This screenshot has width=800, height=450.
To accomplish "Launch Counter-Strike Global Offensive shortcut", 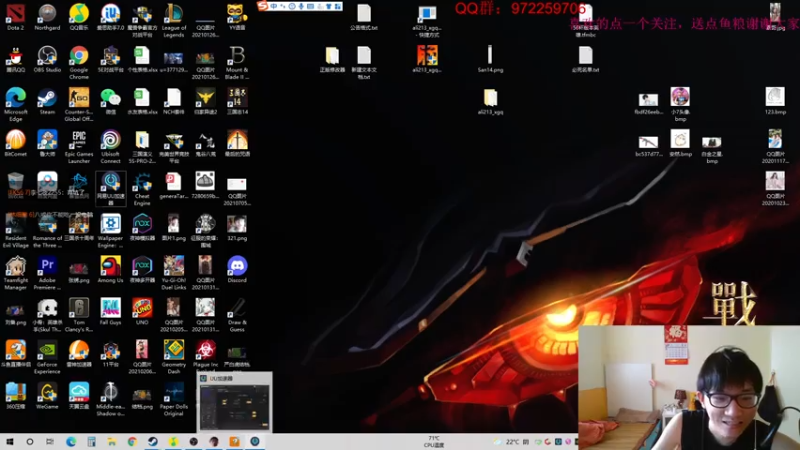I will (x=79, y=105).
